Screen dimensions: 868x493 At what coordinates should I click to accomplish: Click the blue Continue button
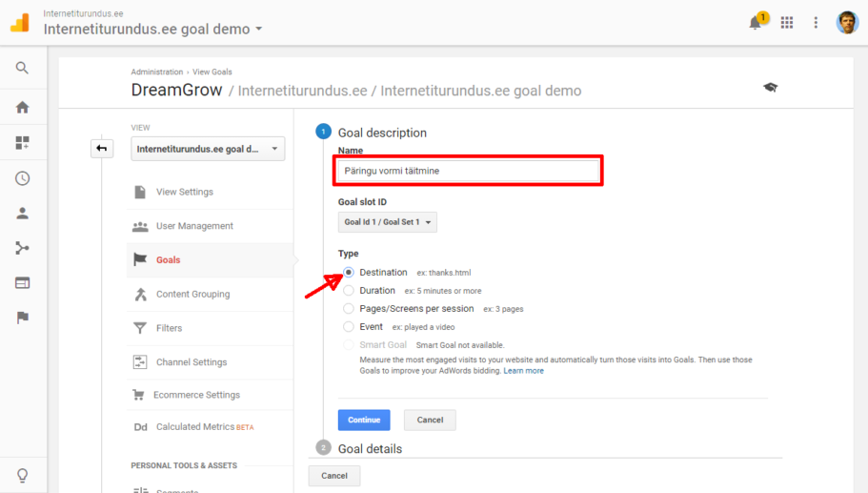coord(364,420)
